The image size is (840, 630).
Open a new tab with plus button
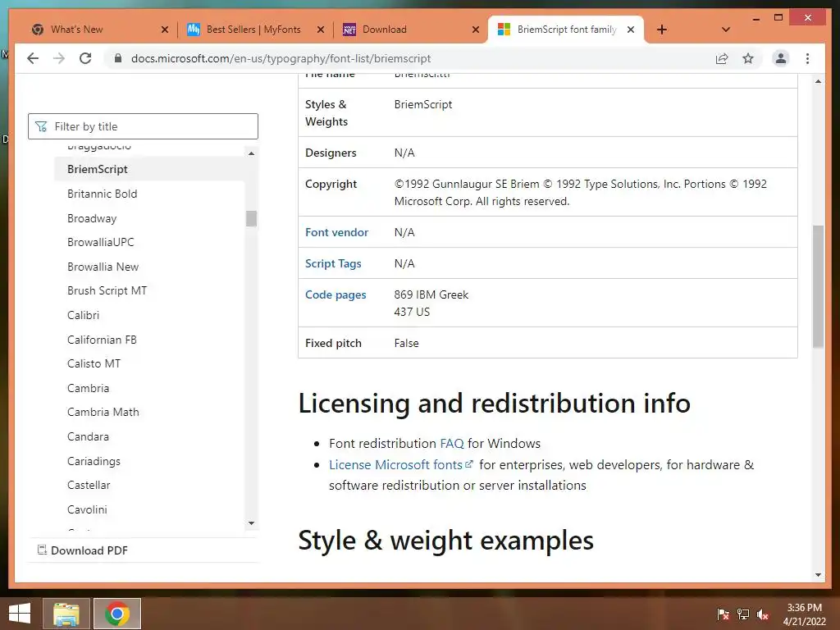pyautogui.click(x=662, y=30)
